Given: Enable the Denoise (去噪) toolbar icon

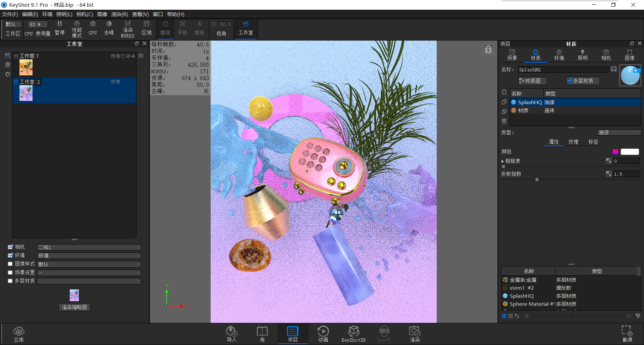Looking at the screenshot, I should [109, 27].
